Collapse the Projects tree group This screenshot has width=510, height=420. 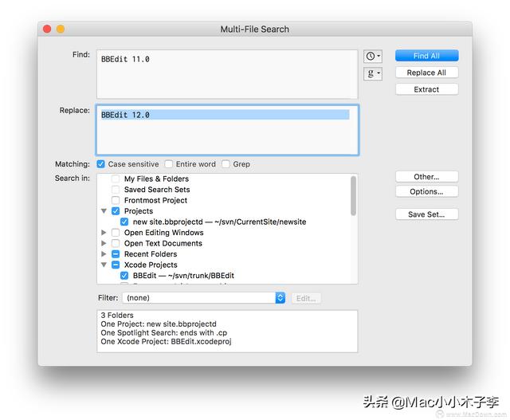pos(104,211)
